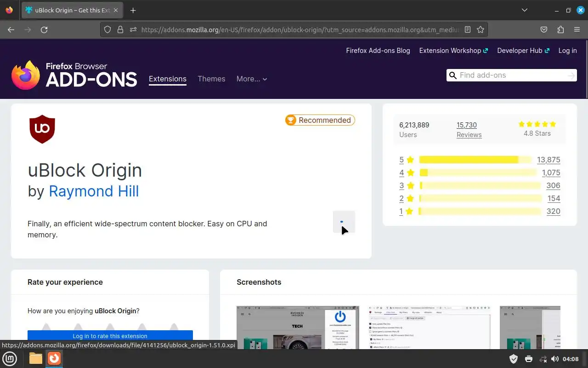Open the Business Insider screenshot thumbnail
Image resolution: width=588 pixels, height=368 pixels.
click(298, 328)
